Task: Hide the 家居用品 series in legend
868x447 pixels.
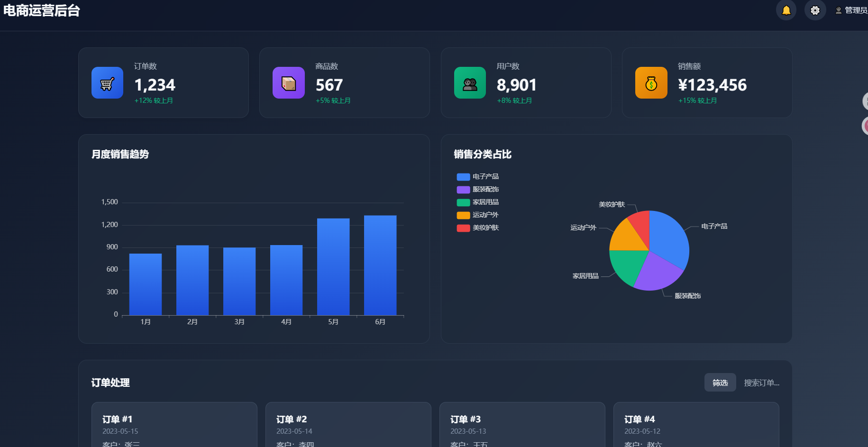Action: 477,202
